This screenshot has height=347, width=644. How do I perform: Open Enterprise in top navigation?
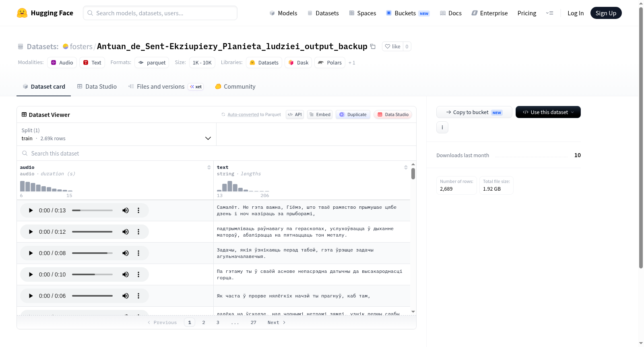[489, 13]
